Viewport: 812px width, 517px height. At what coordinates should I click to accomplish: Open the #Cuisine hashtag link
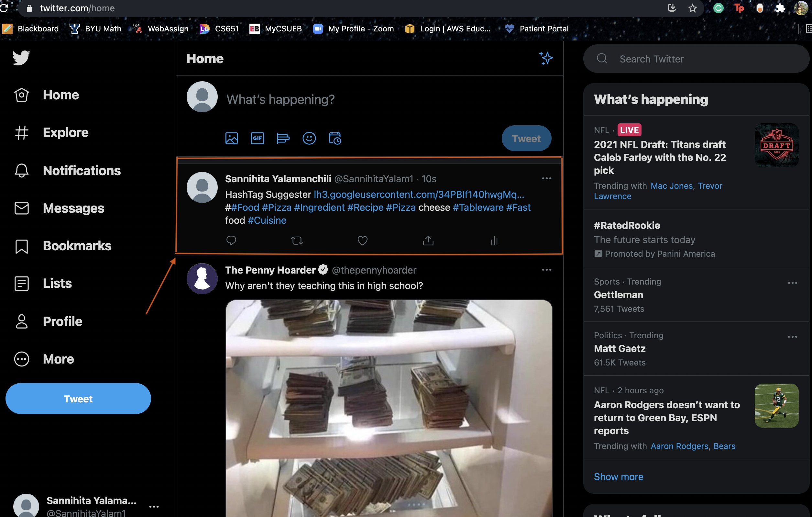267,220
